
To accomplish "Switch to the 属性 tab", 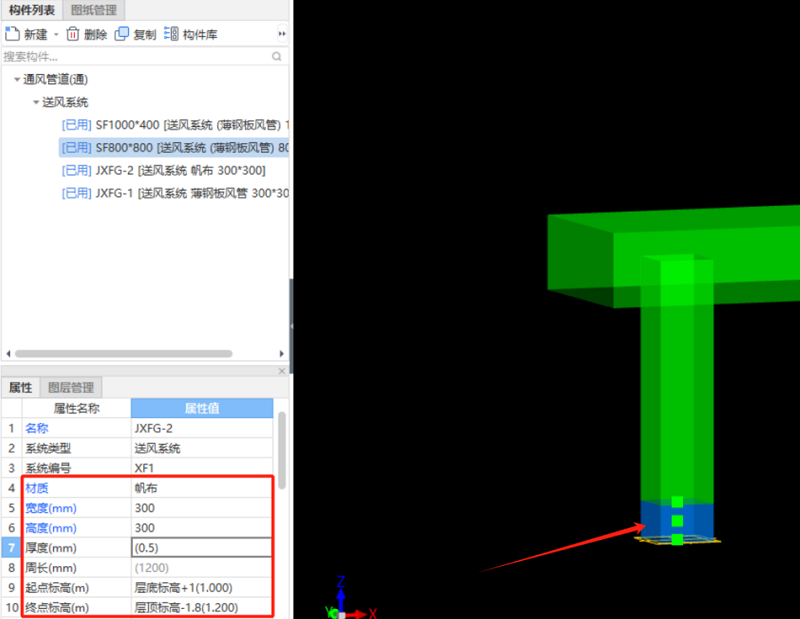I will point(20,387).
